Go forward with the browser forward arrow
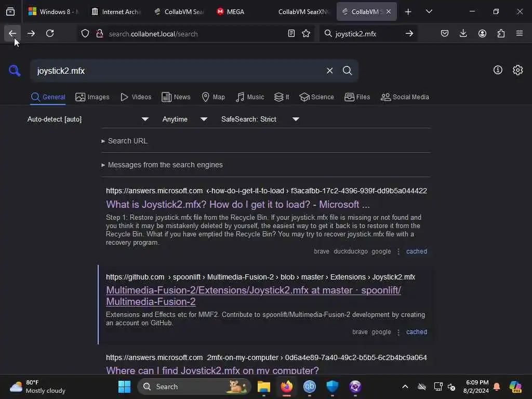Image resolution: width=532 pixels, height=399 pixels. 31,34
